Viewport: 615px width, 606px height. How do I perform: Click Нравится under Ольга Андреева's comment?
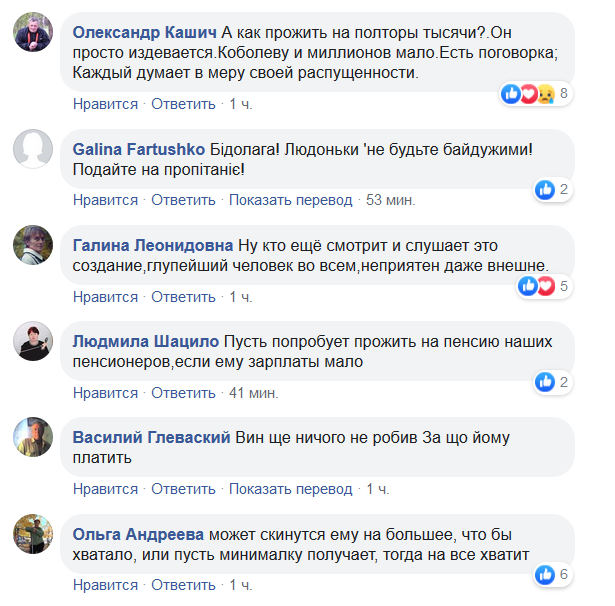[x=105, y=585]
